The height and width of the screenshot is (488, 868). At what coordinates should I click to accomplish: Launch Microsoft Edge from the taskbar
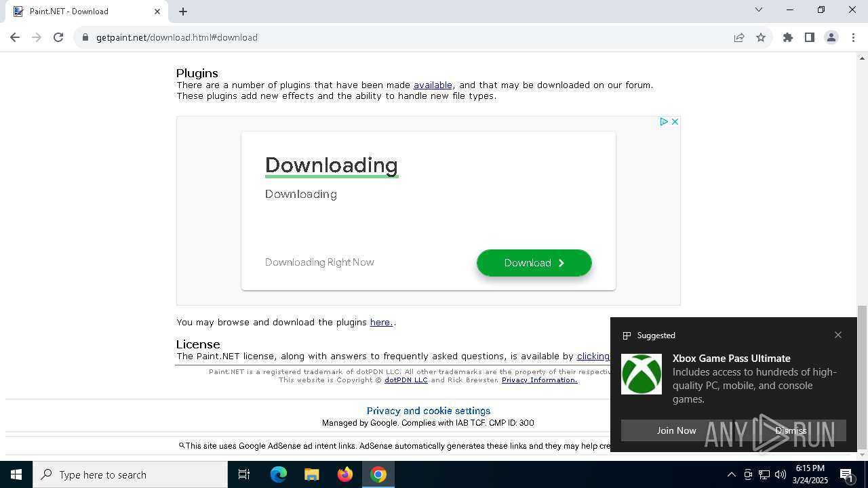coord(279,474)
